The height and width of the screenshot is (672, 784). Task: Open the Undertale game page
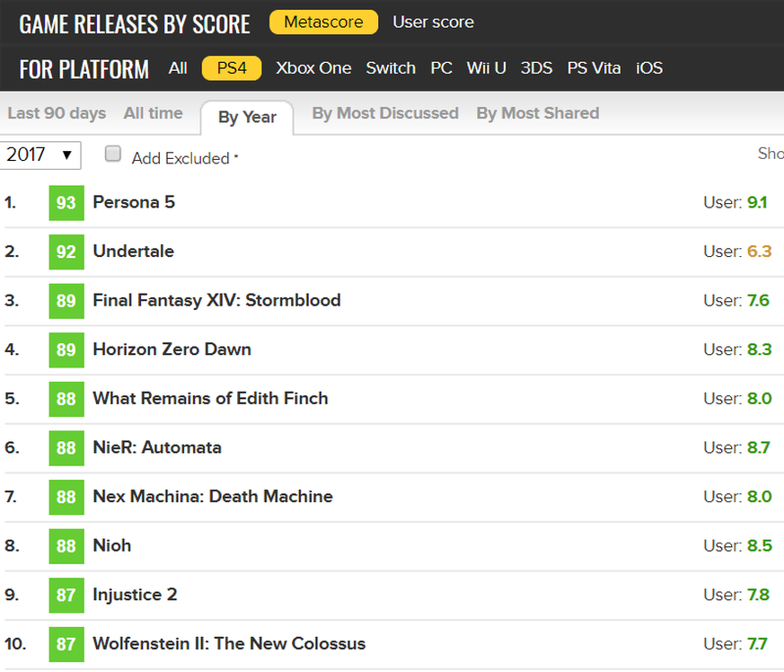pyautogui.click(x=134, y=252)
